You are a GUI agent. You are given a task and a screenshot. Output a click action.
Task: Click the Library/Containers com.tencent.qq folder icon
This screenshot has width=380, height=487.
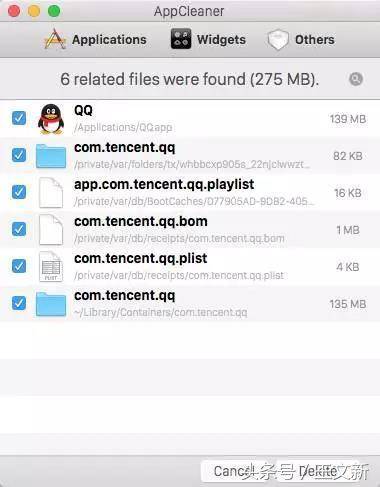(x=51, y=304)
